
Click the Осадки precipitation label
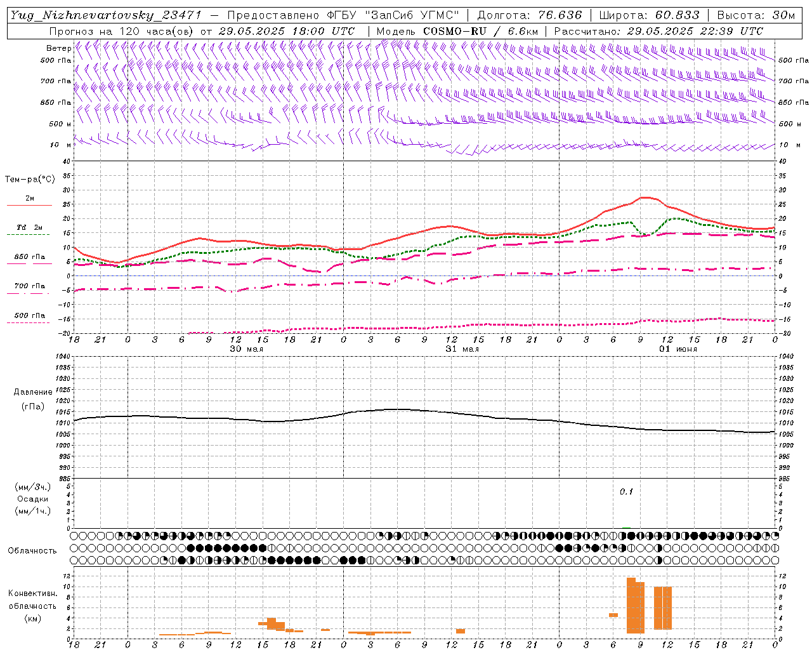33,498
